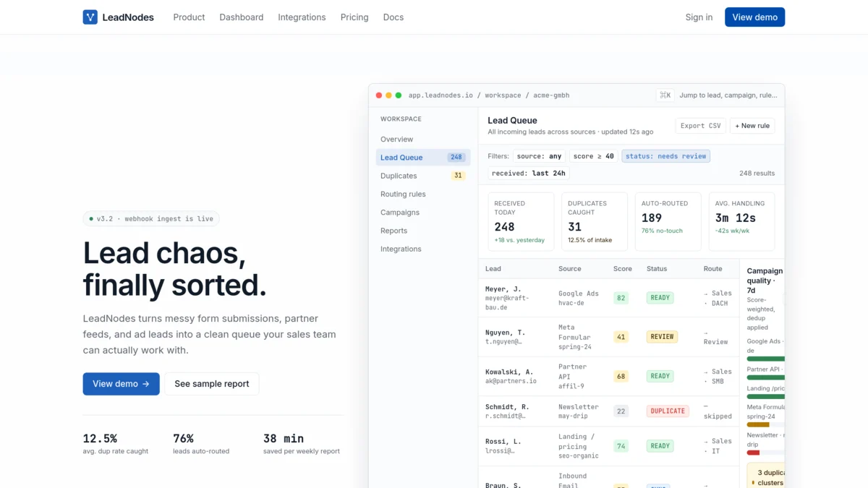Click View demo button in header
The image size is (868, 488).
coord(754,17)
